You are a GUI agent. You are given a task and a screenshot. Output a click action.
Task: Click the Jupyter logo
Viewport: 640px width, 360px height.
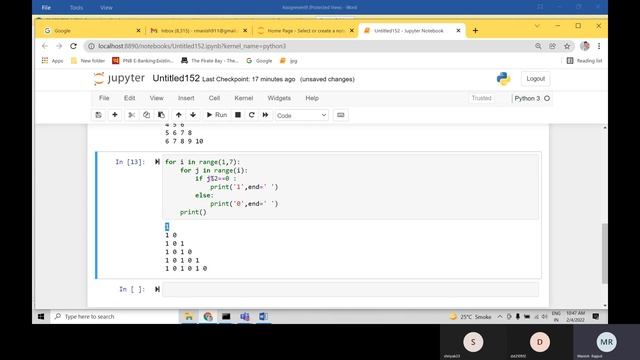coord(119,78)
